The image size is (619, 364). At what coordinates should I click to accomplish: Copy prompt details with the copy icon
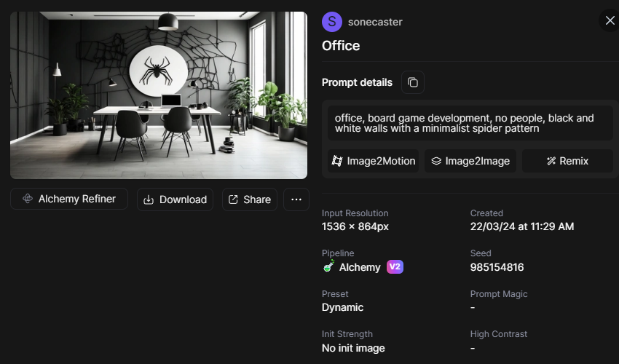click(x=412, y=82)
